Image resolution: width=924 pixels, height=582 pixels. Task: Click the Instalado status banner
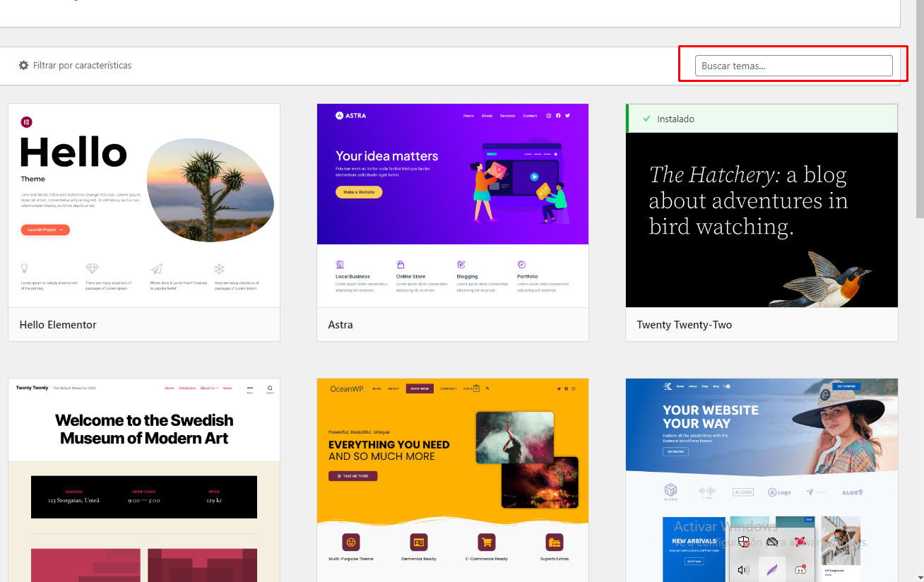pos(762,119)
